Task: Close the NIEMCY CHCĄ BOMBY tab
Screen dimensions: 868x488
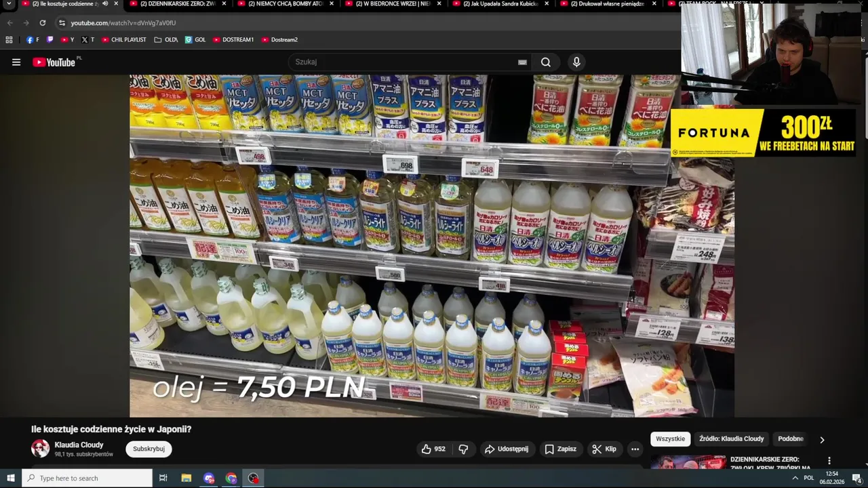Action: (332, 4)
